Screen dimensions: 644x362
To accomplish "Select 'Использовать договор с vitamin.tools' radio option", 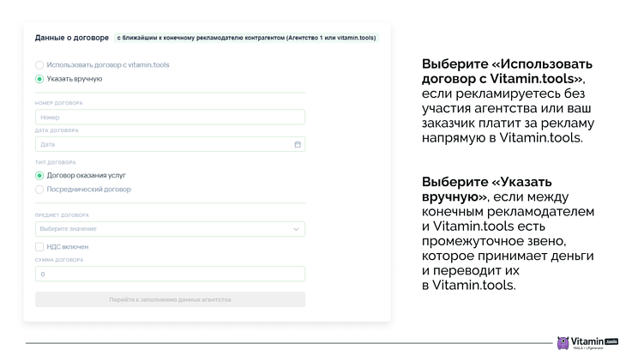I will (39, 65).
